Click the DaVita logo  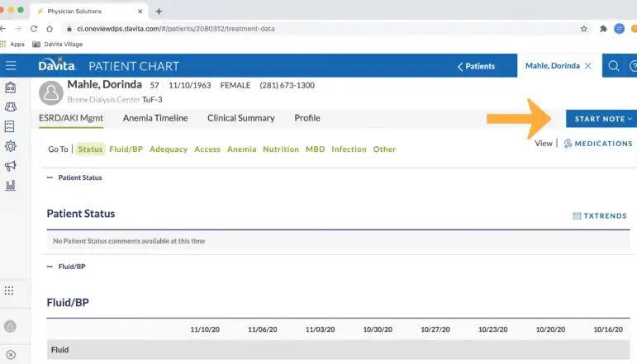pos(57,65)
